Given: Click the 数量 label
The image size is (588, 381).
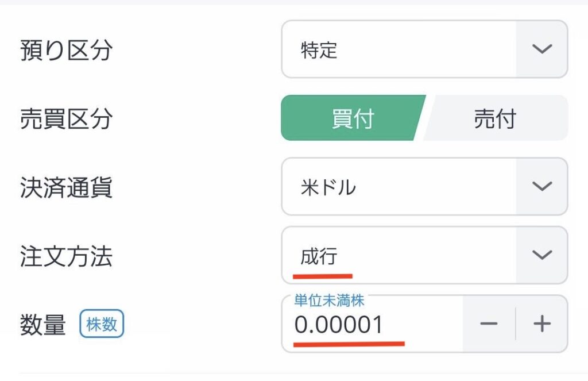Looking at the screenshot, I should click(42, 325).
